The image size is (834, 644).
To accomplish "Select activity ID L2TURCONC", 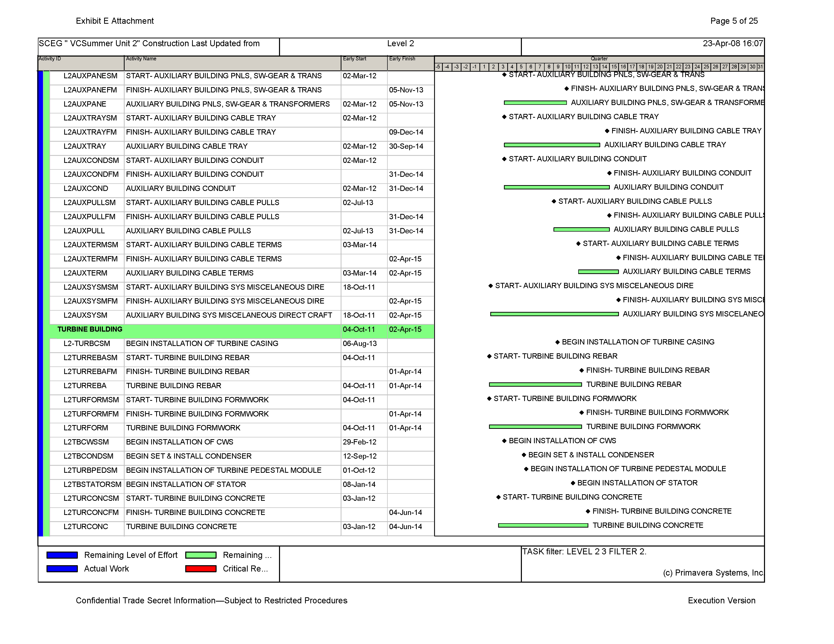I will tap(86, 527).
